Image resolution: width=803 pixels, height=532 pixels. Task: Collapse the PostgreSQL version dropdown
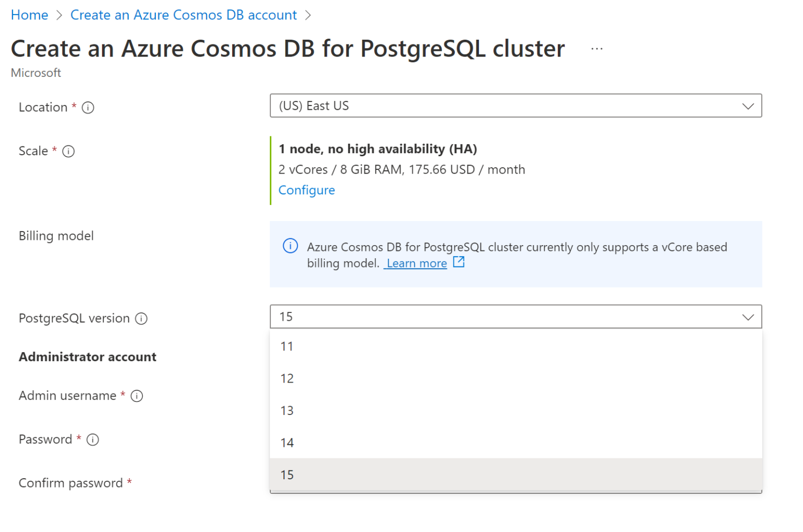click(x=515, y=317)
